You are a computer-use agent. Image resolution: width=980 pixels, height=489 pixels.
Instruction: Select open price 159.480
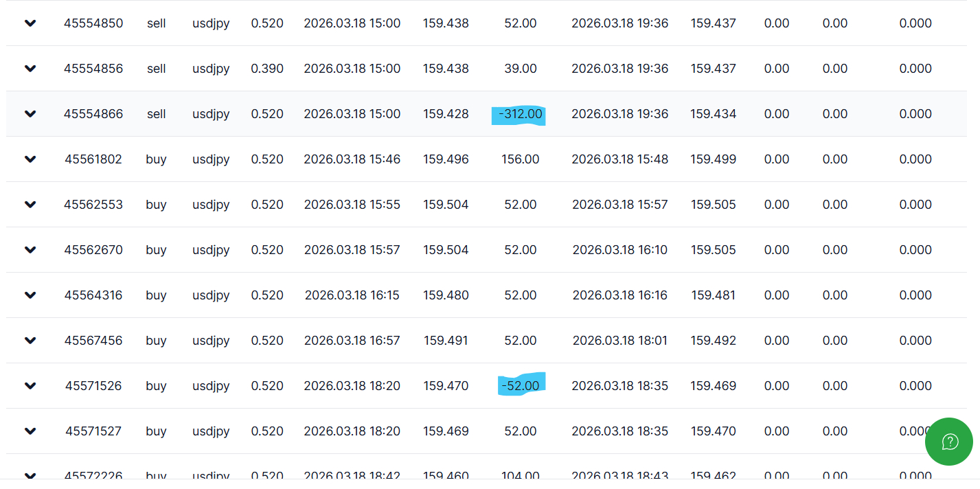point(446,295)
